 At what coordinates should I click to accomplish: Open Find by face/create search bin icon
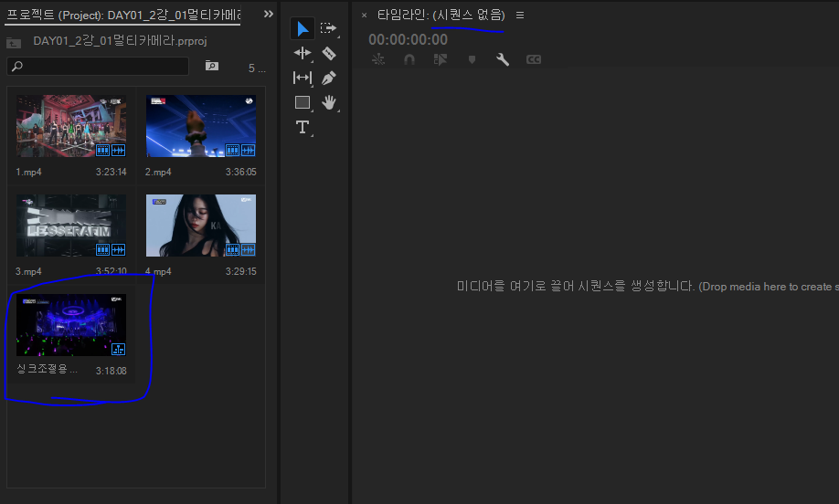pyautogui.click(x=212, y=66)
